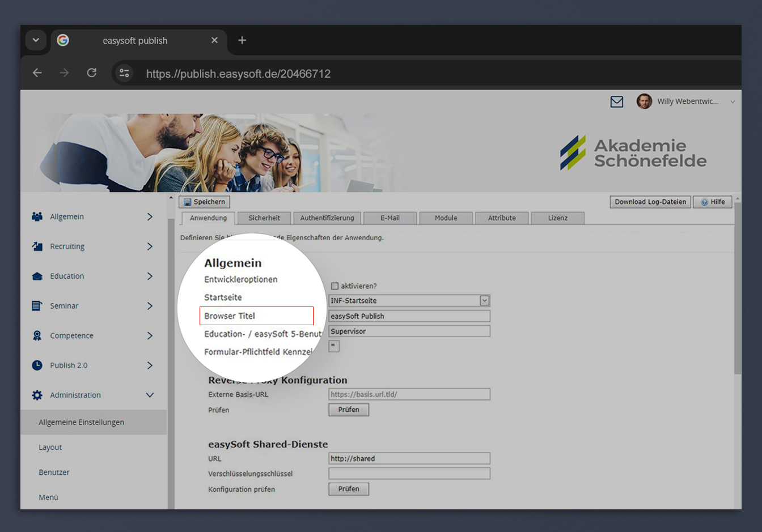Switch to the Lizenz tab

[x=558, y=218]
